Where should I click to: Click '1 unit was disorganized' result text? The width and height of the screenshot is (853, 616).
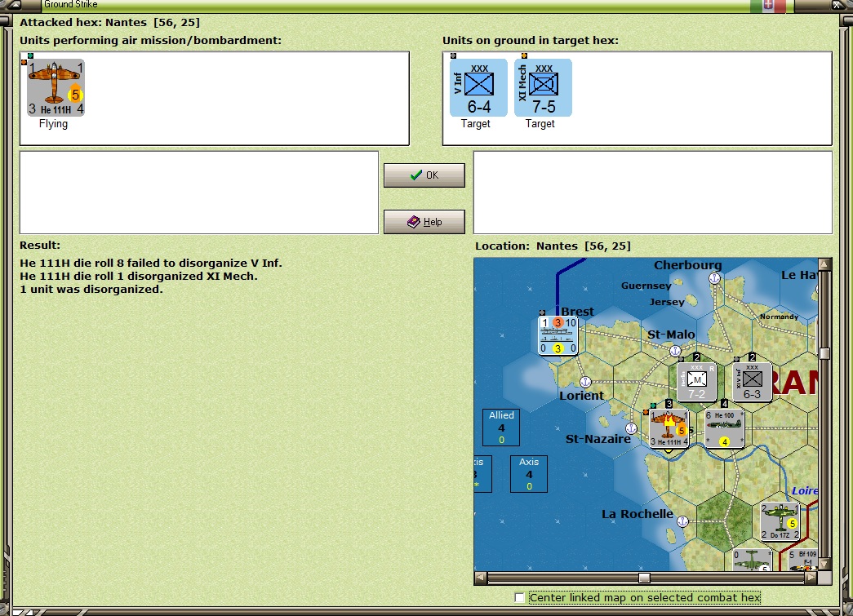91,290
